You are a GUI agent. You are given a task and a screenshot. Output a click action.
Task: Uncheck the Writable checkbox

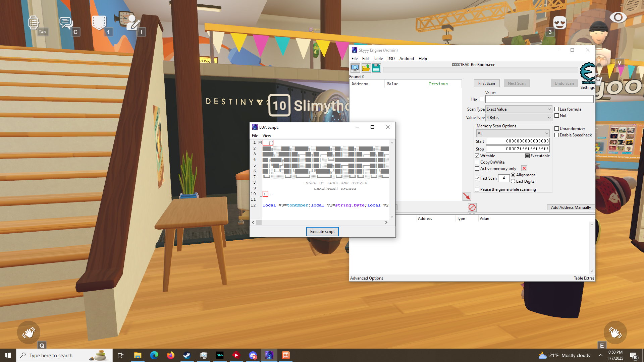(x=477, y=156)
